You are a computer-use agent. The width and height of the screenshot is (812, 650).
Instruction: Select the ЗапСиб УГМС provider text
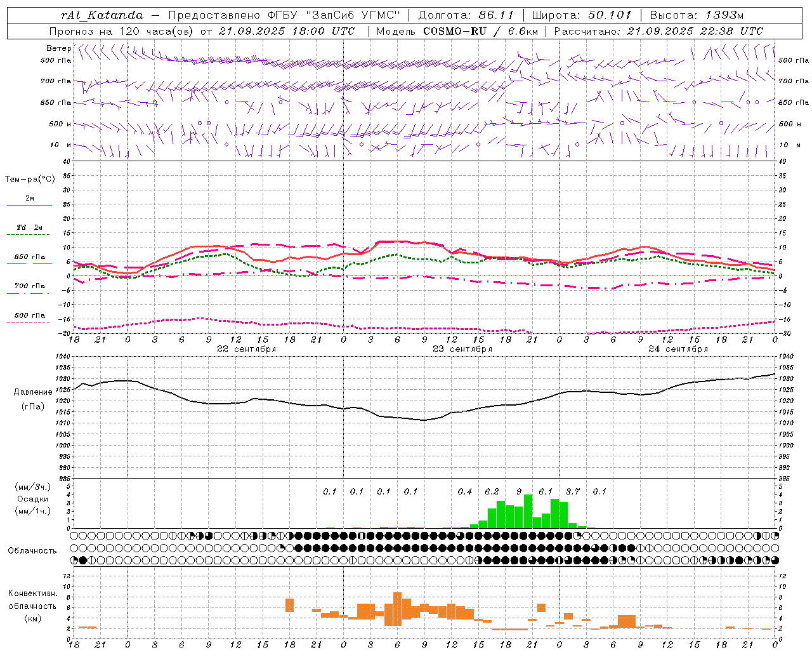click(354, 15)
